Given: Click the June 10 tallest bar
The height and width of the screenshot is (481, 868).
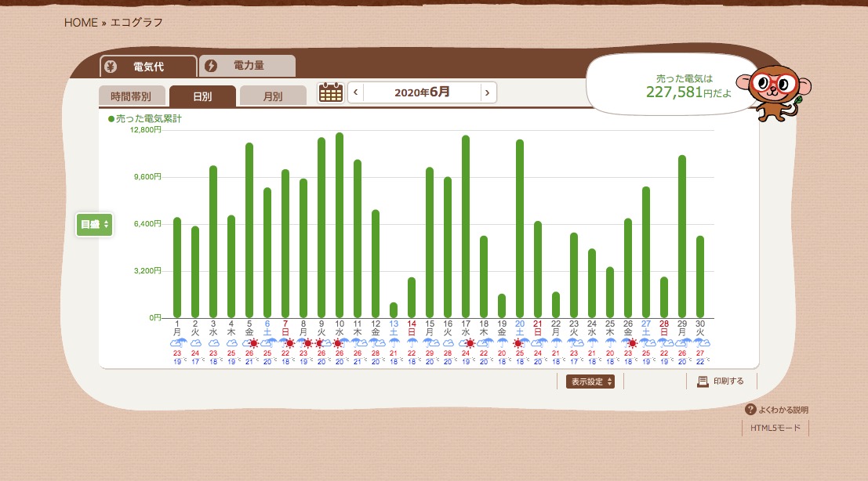Looking at the screenshot, I should 340,225.
